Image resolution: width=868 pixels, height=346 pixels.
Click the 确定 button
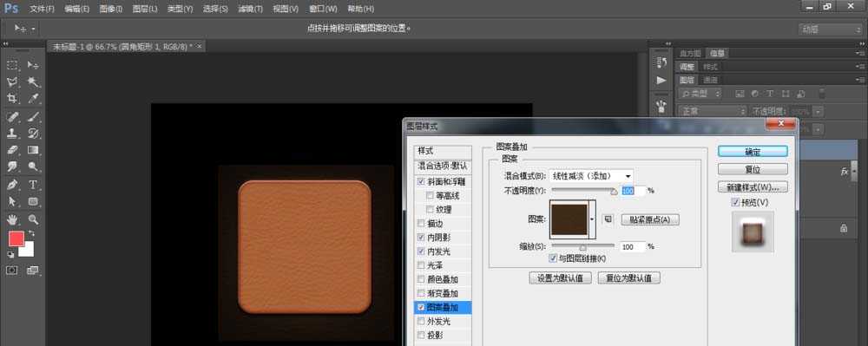753,152
